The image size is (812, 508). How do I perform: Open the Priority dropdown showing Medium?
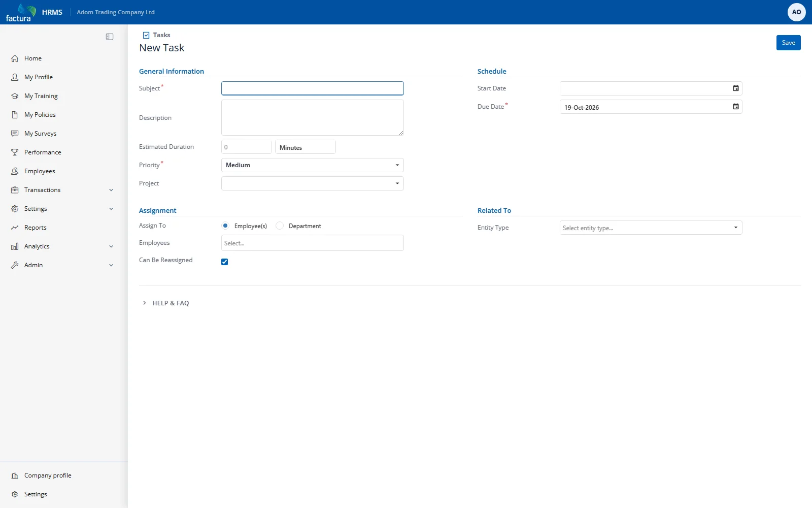click(313, 165)
